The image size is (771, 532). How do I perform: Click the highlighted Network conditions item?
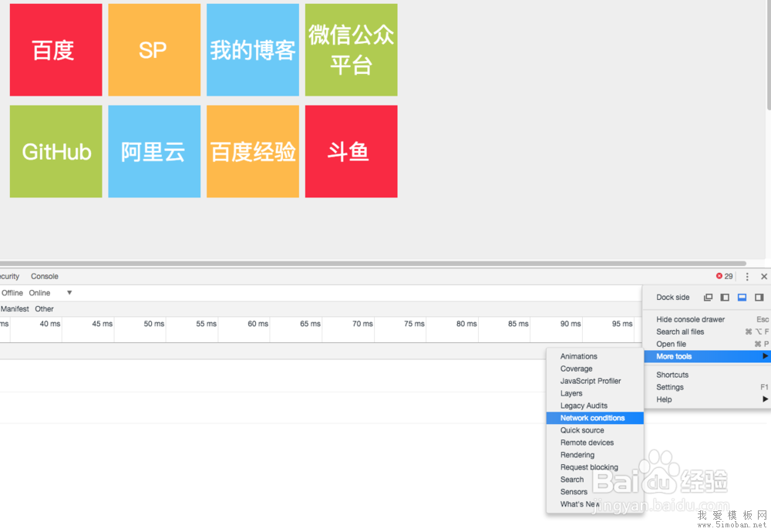coord(595,418)
